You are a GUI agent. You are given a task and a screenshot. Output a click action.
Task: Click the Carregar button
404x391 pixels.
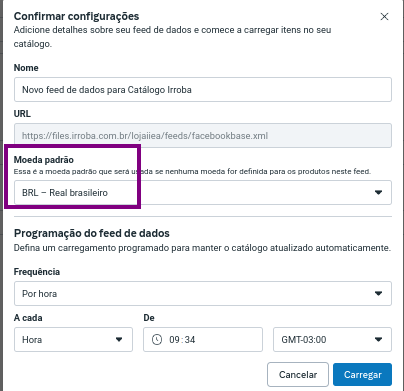[x=363, y=375]
